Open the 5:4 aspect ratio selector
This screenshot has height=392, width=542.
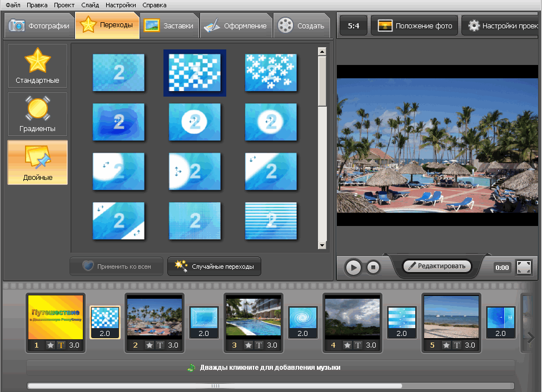tap(353, 26)
